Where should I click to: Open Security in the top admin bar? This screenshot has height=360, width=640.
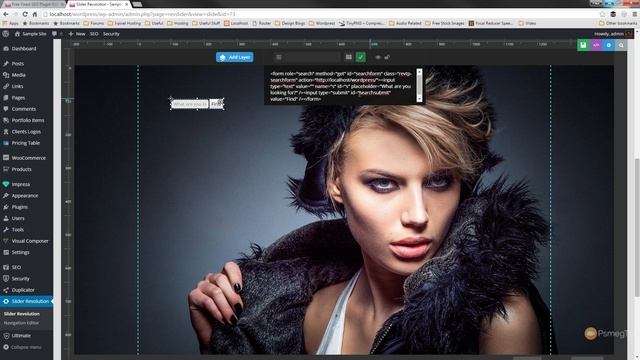click(111, 34)
